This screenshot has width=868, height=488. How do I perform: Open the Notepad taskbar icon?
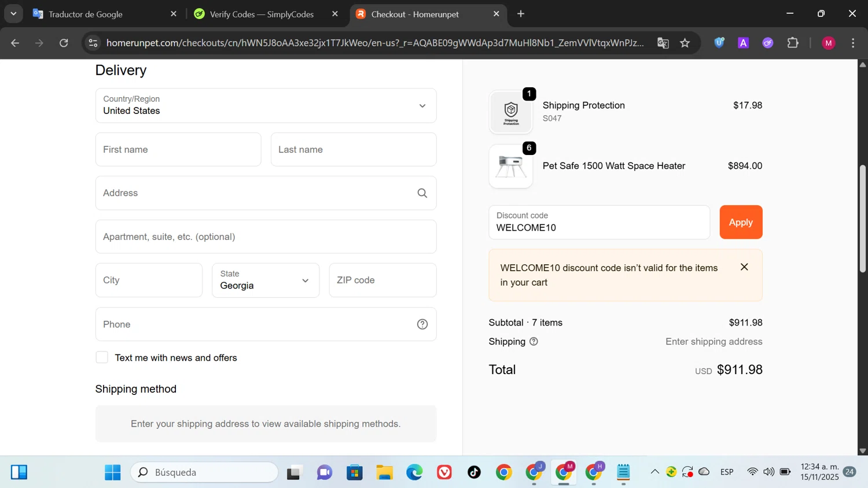pos(623,472)
